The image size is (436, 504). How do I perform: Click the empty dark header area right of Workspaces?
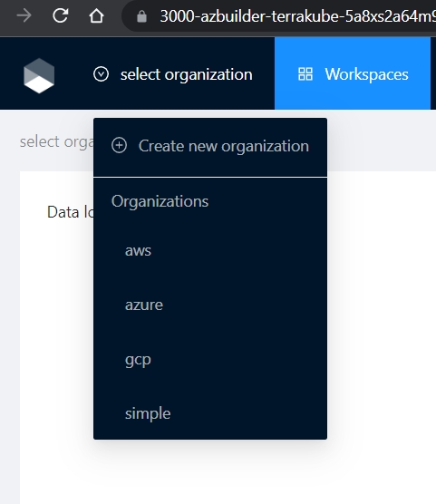tap(433, 73)
